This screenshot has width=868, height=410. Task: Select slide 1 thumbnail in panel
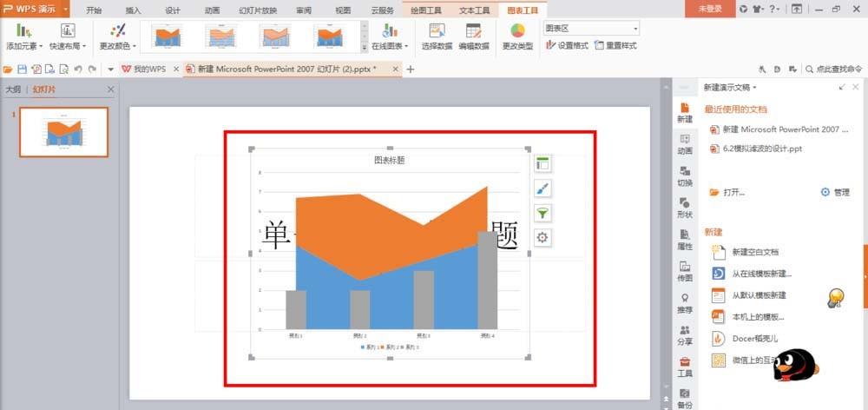click(x=64, y=132)
